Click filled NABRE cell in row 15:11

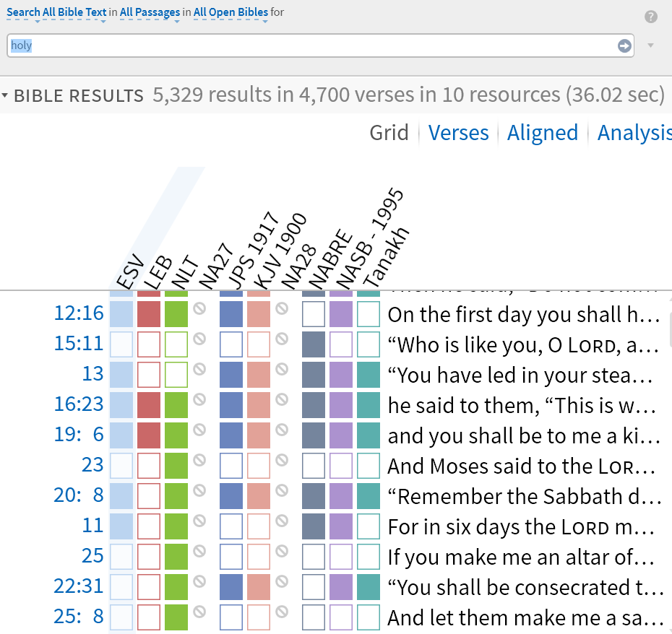tap(314, 344)
